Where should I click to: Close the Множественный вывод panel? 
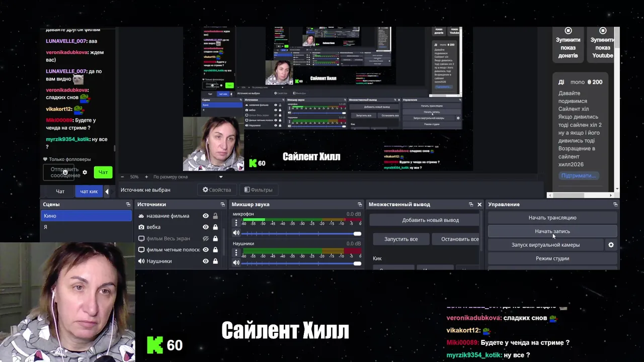pyautogui.click(x=479, y=205)
